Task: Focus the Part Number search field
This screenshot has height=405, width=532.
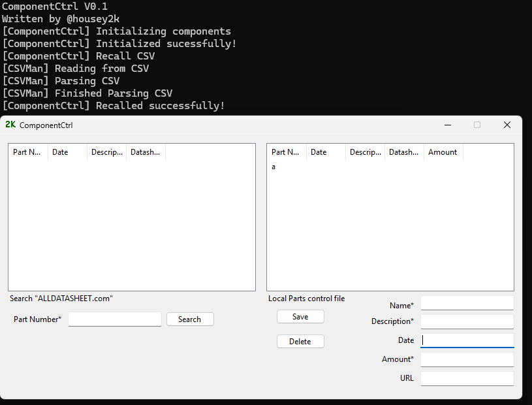Action: [x=114, y=319]
